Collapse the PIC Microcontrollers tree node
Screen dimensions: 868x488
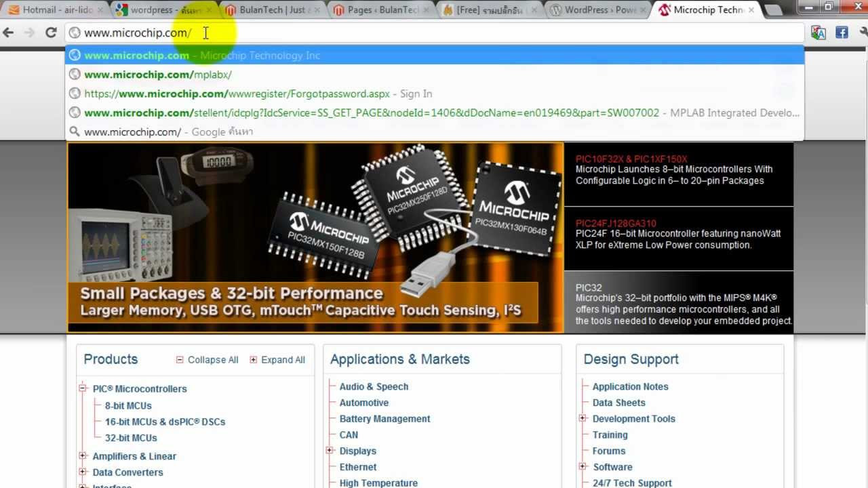click(83, 388)
